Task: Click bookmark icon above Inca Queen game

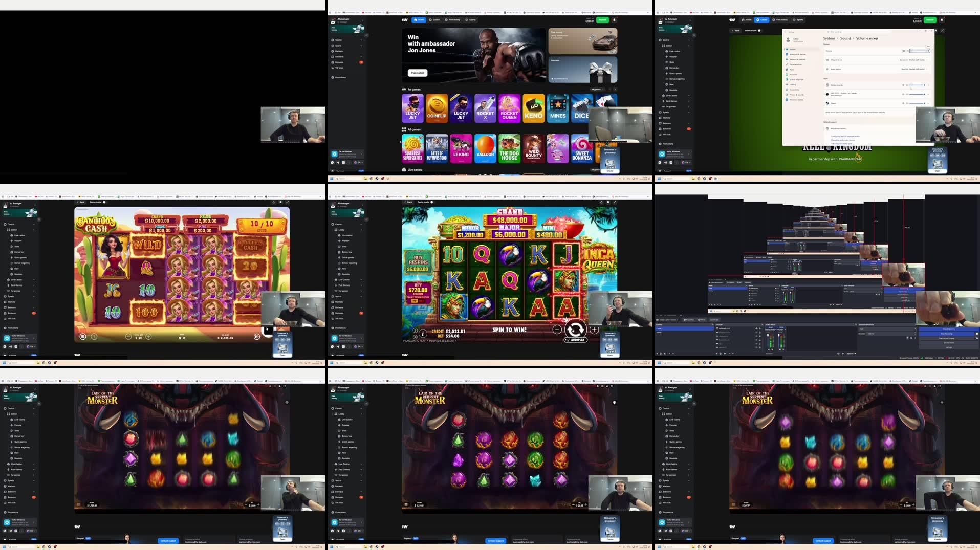Action: (x=608, y=202)
